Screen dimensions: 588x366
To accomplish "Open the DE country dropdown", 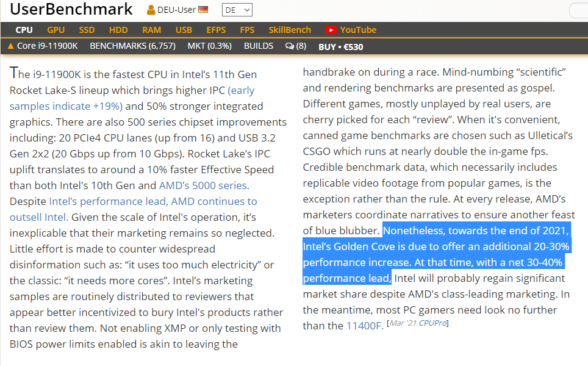I will click(237, 10).
